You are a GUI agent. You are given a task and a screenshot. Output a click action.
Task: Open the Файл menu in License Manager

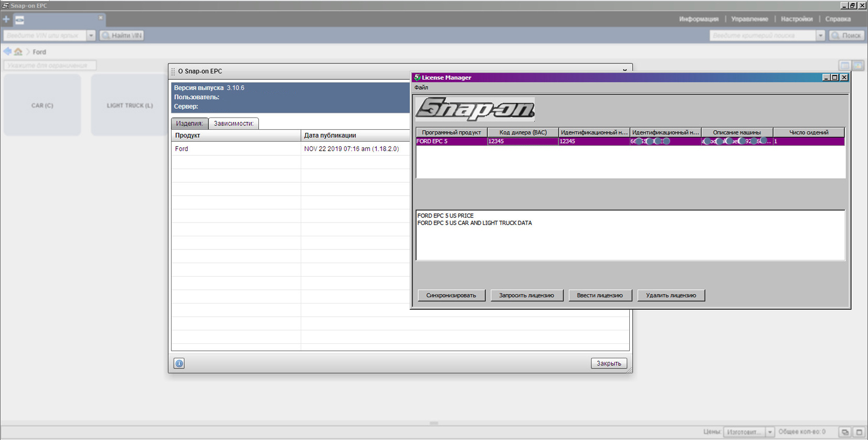421,88
